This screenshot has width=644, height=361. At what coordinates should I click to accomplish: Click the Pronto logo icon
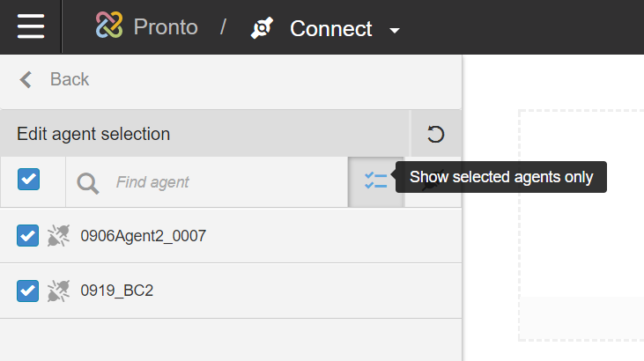coord(109,26)
